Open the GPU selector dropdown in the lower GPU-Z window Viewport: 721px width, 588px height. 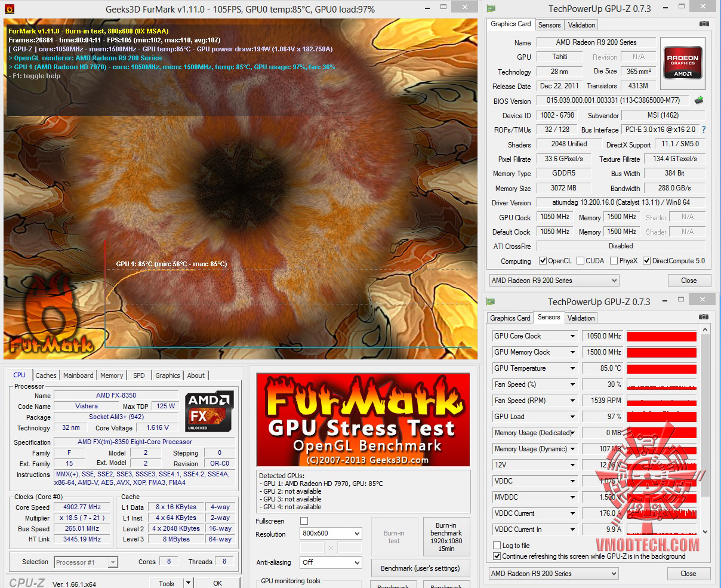pos(554,574)
